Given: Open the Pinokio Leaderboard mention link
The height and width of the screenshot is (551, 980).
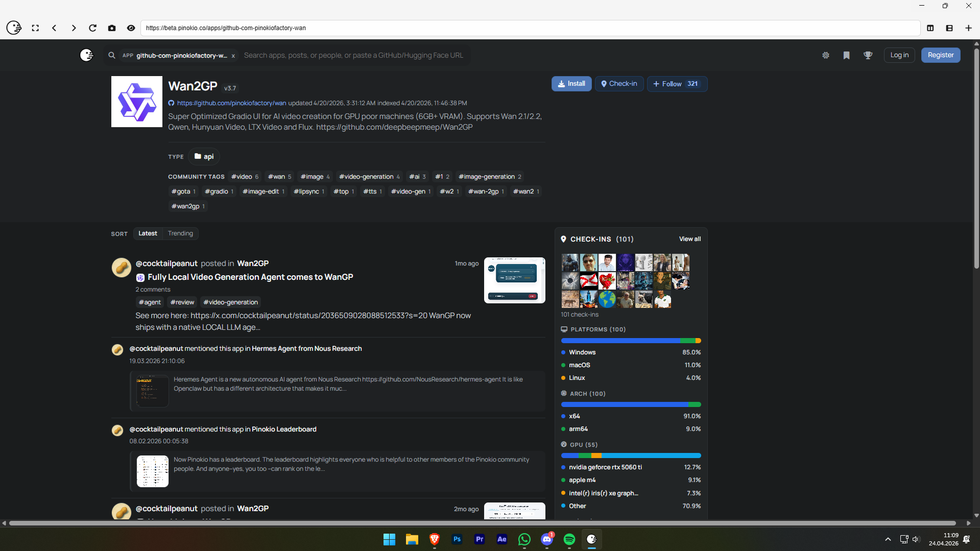Looking at the screenshot, I should pyautogui.click(x=284, y=429).
